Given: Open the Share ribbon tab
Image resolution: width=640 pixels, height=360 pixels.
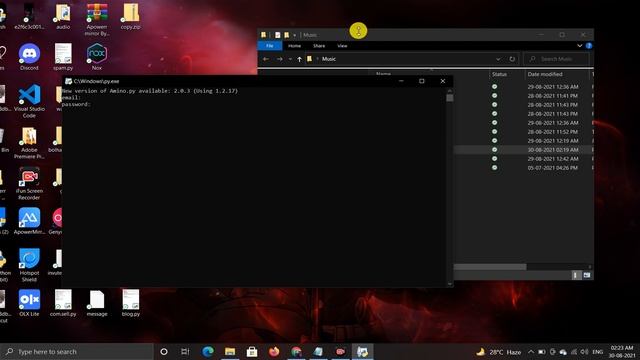Looking at the screenshot, I should (319, 46).
